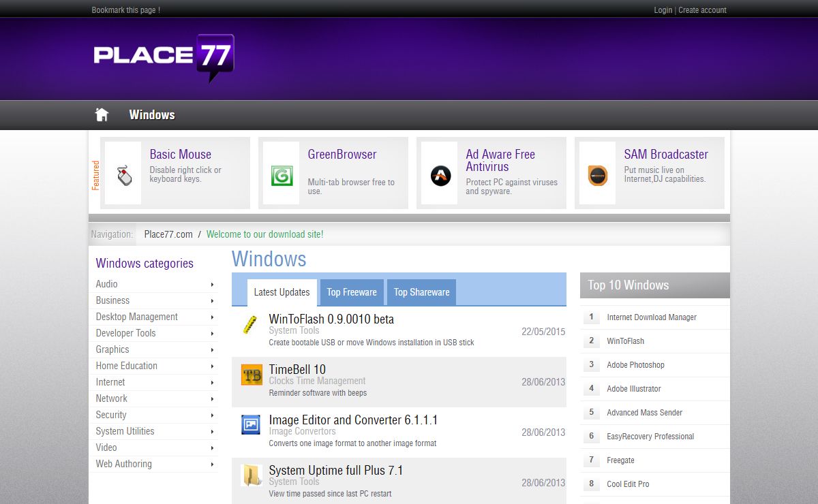Open the SAM Broadcaster featured icon
Image resolution: width=818 pixels, height=504 pixels.
coord(598,176)
